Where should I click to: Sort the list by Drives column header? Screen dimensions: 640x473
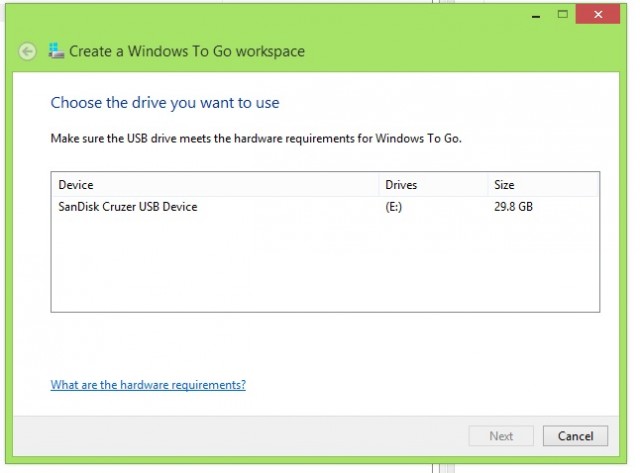[433, 185]
